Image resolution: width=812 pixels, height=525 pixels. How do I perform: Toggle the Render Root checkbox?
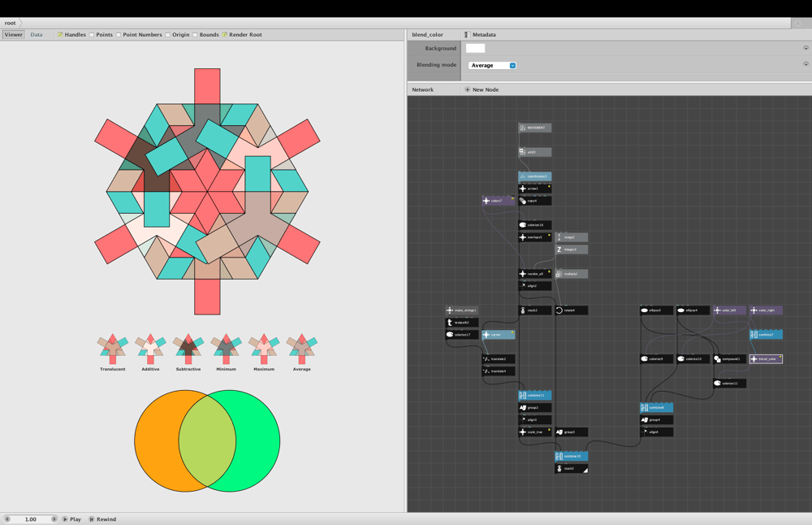pos(225,35)
